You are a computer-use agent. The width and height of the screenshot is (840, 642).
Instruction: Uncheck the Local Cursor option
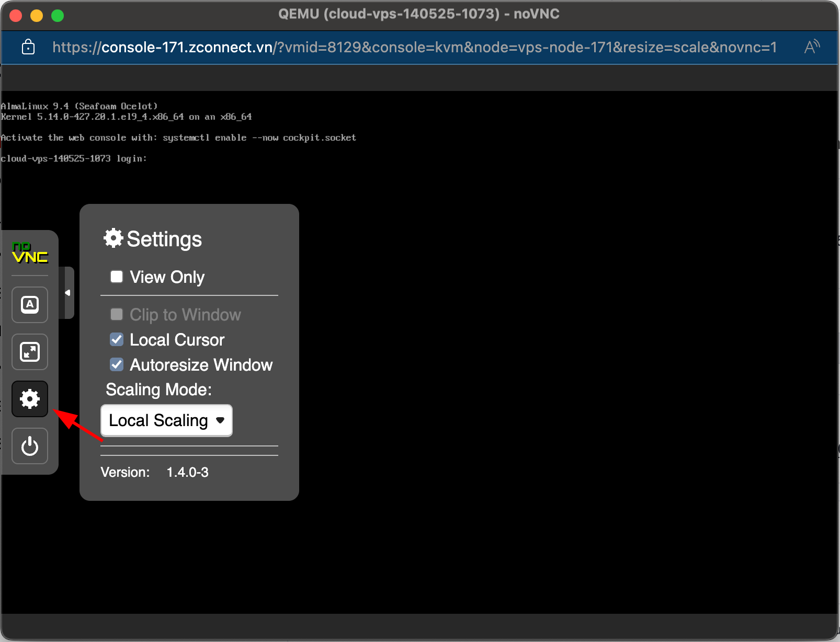117,340
